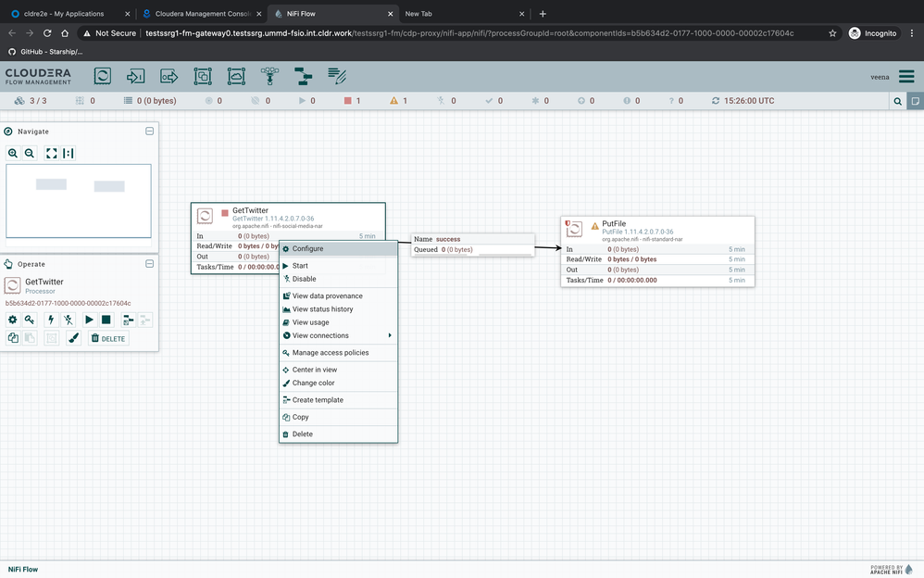
Task: Click the Incognito profile indicator
Action: tap(873, 33)
